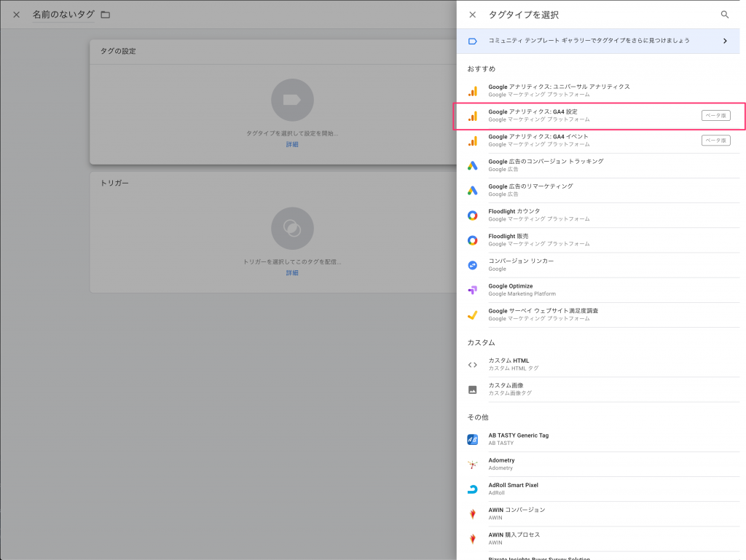
Task: Open 詳細 link under タグの設定
Action: [292, 144]
